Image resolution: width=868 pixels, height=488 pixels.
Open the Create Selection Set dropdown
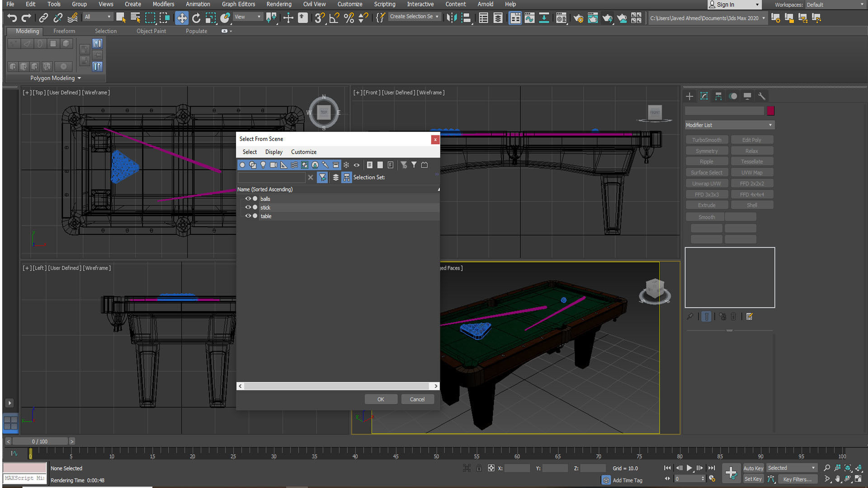coord(415,17)
